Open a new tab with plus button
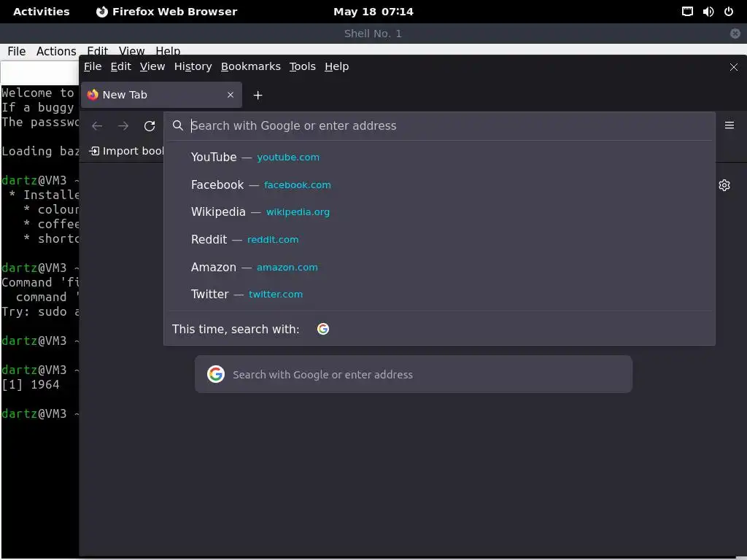 (x=258, y=96)
